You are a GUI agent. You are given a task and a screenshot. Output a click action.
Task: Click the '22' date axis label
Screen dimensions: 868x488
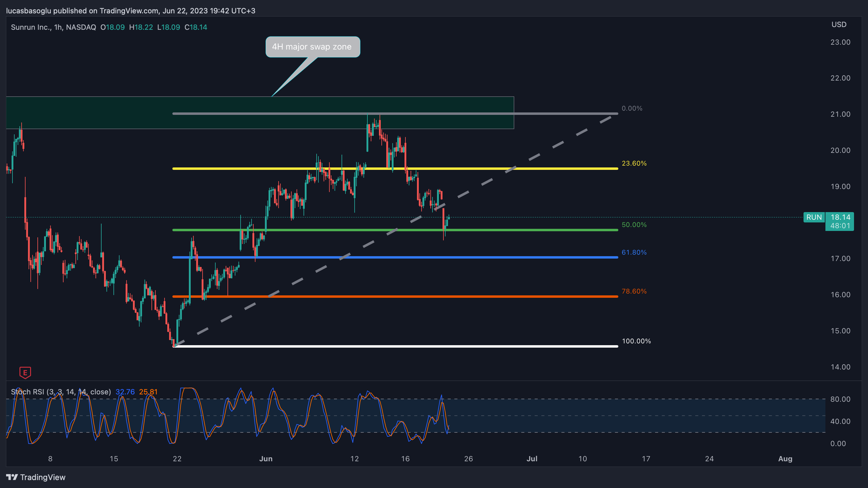click(x=177, y=459)
